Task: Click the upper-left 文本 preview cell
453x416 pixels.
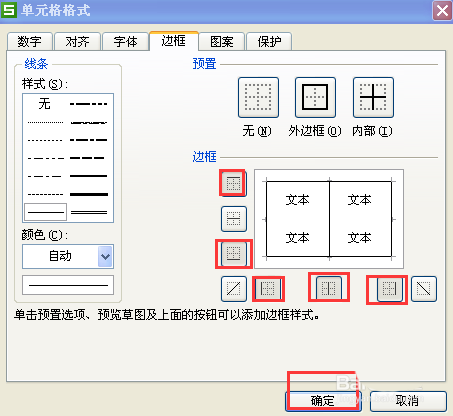Action: coord(298,200)
